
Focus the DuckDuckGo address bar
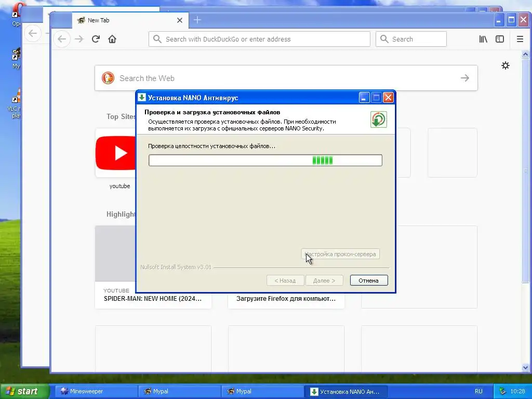coord(259,39)
